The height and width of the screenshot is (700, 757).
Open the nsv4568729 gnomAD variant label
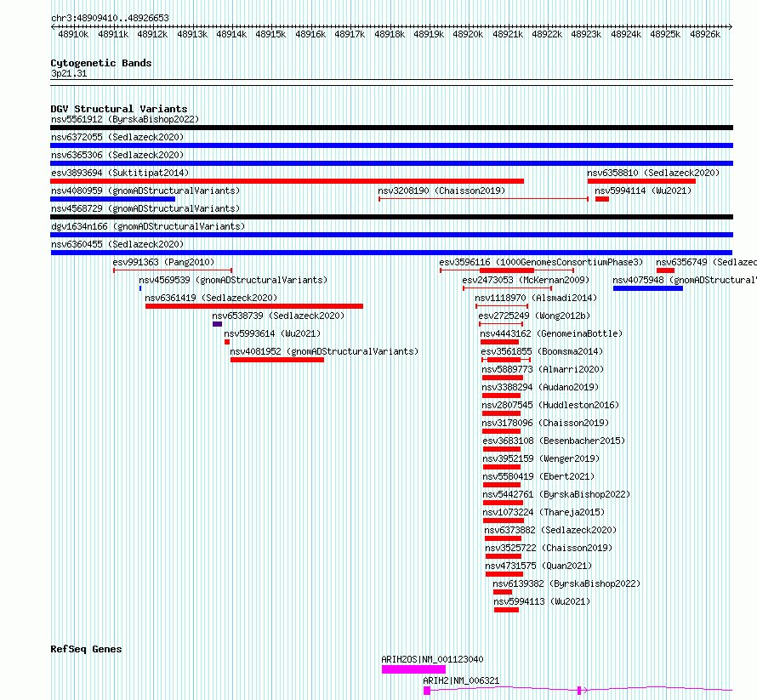click(145, 208)
